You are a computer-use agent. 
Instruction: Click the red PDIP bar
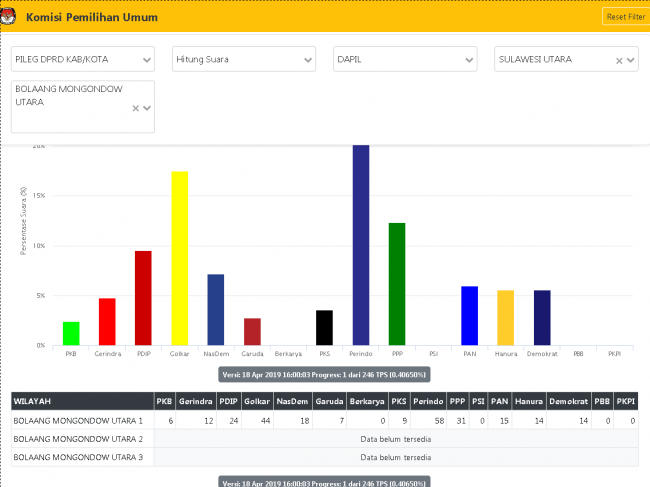point(143,298)
